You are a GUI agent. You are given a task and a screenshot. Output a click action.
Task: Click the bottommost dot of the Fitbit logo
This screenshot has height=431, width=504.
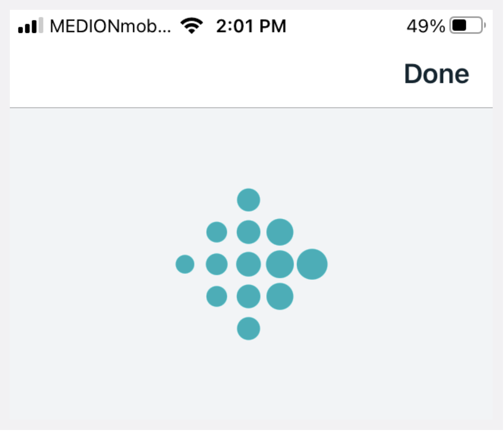coord(249,328)
